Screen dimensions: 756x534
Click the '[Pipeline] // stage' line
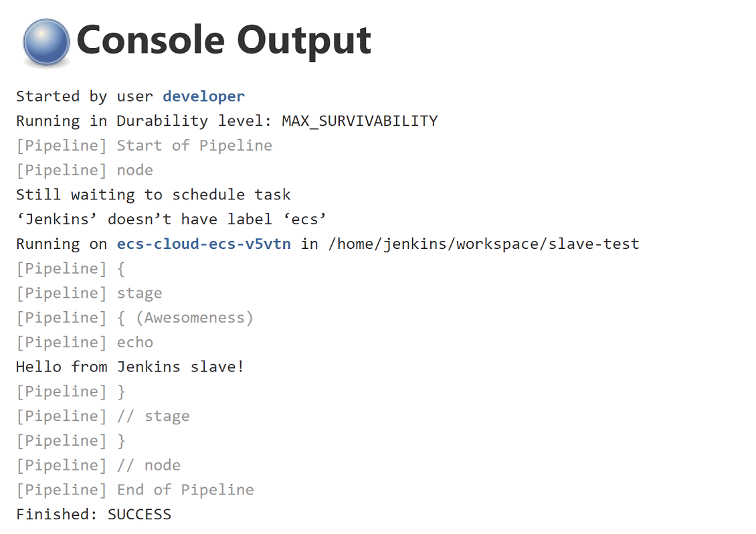(102, 416)
